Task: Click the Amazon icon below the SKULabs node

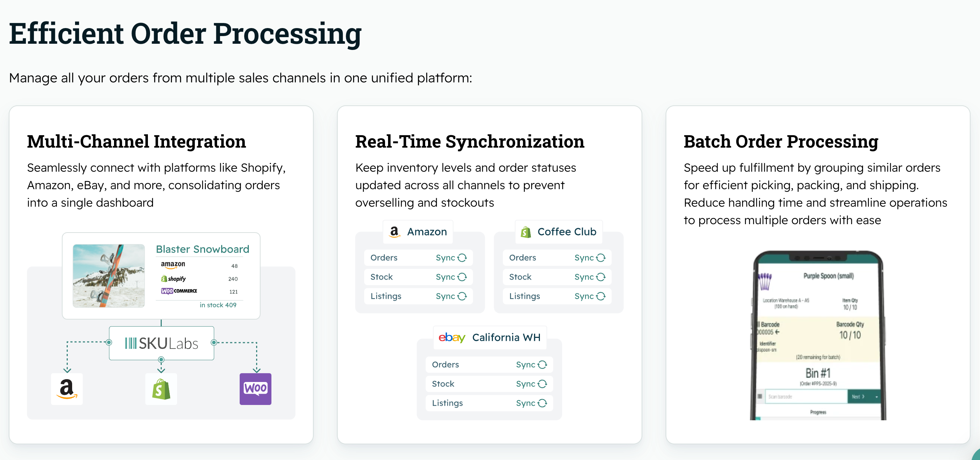Action: tap(67, 389)
